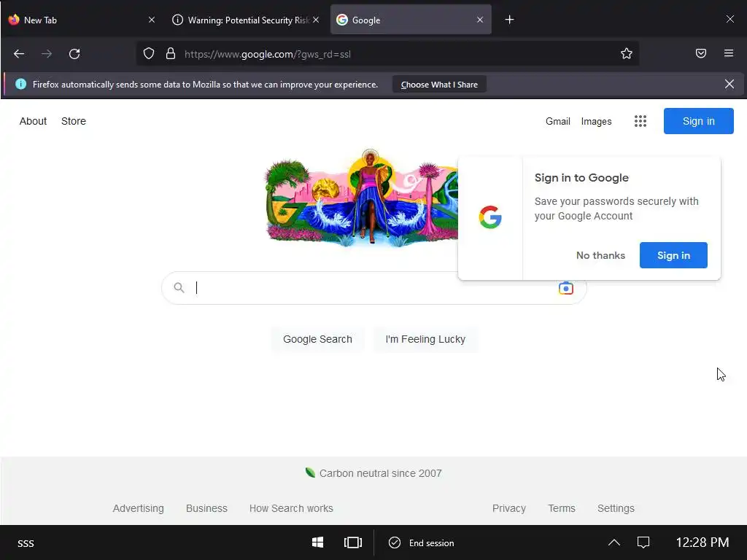
Task: Open the Gmail link
Action: pos(558,122)
